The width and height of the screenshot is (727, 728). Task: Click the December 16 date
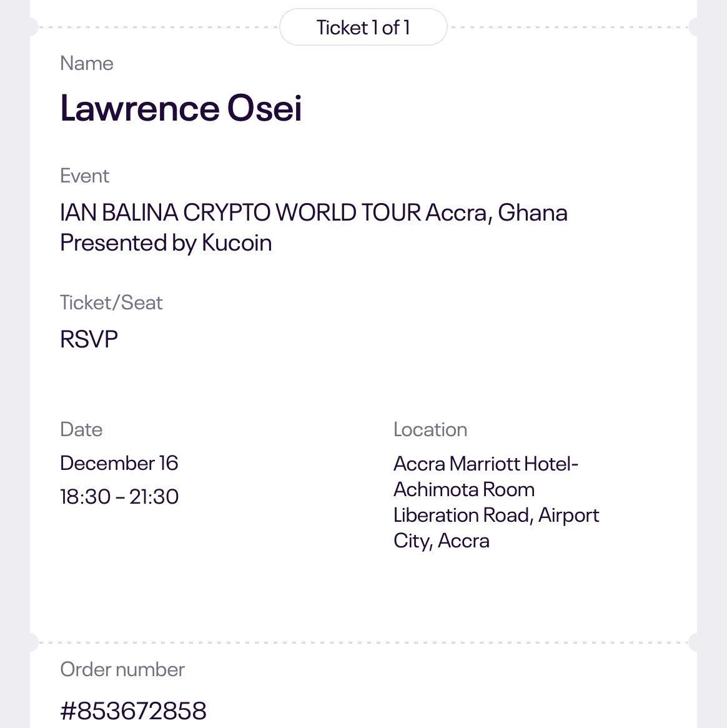click(119, 463)
